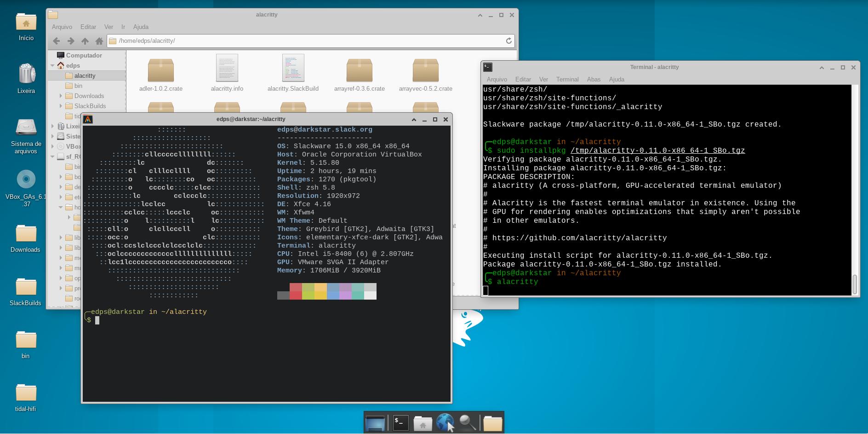Click underlined /tmp/alacritty-0.11.0 package path in Terminal
This screenshot has width=868, height=434.
click(x=657, y=150)
